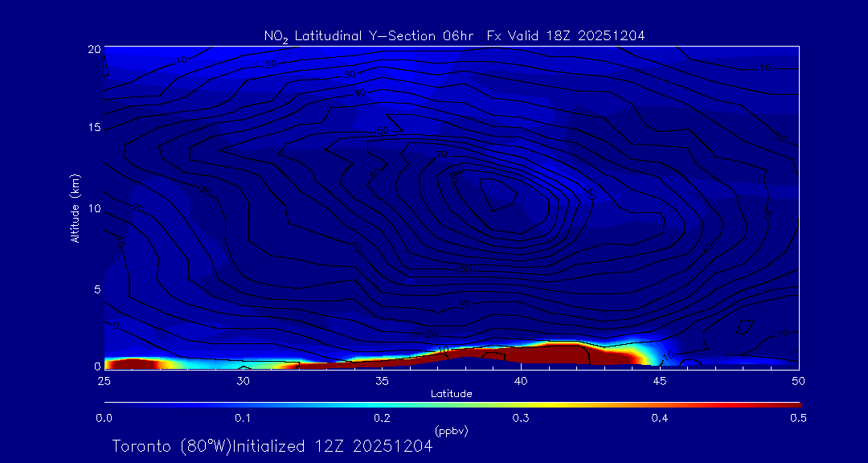Click the "80" contour label near the jet core

[456, 178]
